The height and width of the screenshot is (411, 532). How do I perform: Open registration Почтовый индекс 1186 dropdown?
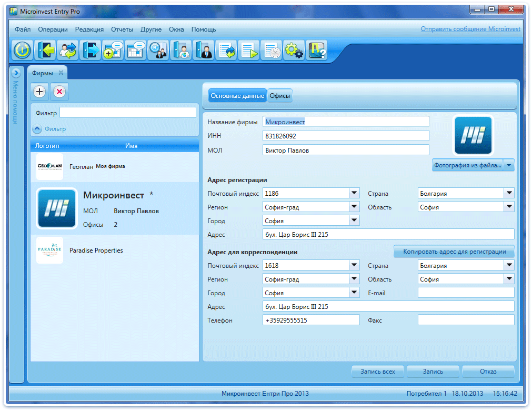(354, 193)
